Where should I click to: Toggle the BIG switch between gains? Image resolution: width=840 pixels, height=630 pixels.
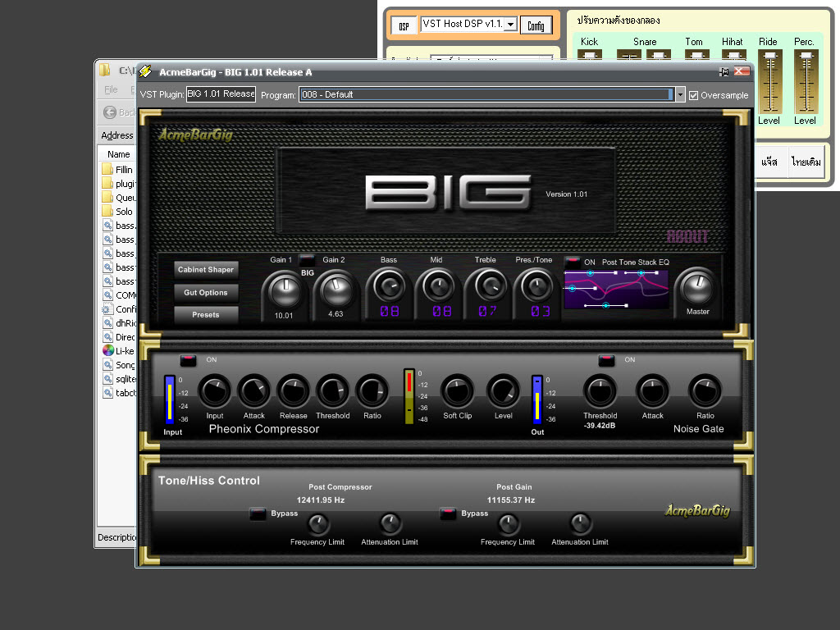307,260
